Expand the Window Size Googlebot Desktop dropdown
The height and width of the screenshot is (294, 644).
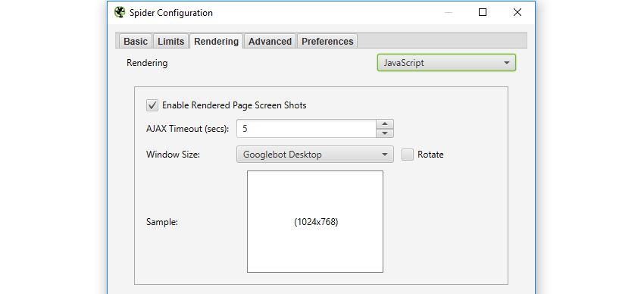click(x=315, y=155)
